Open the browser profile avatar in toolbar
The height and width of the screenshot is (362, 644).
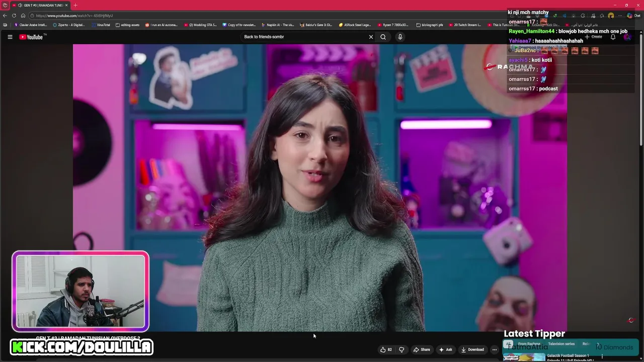click(x=611, y=16)
